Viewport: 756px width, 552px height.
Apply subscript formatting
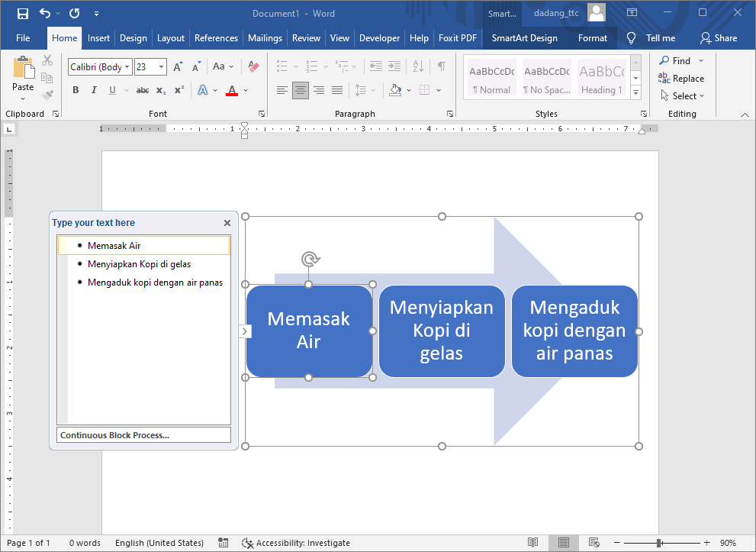[160, 90]
